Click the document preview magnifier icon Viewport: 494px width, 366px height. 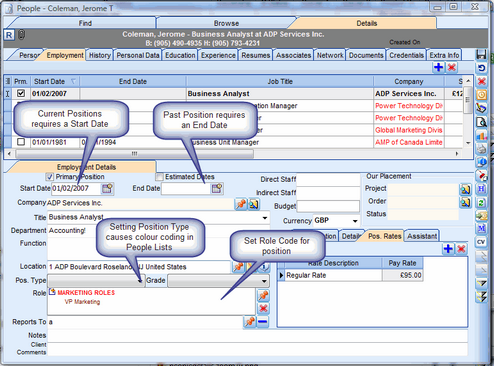pos(481,122)
